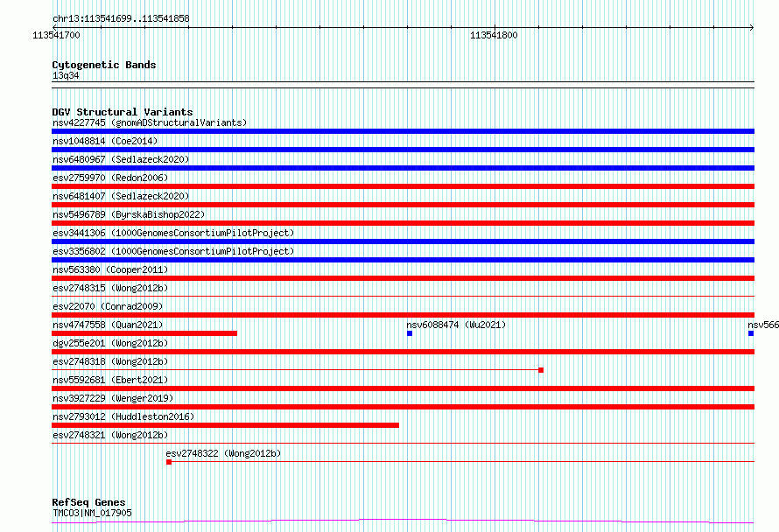Click the red bar under dgv255e201
This screenshot has width=779, height=532.
click(403, 352)
